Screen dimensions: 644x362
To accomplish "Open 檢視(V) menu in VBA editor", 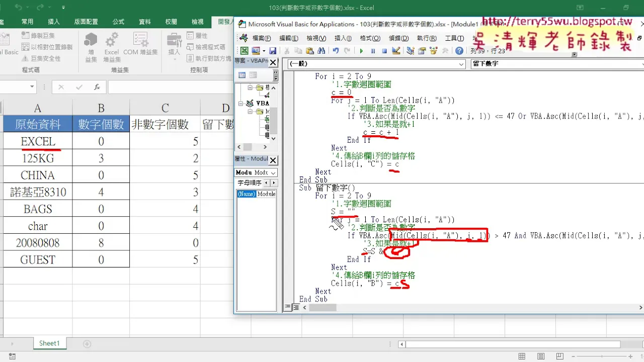I will pyautogui.click(x=316, y=38).
